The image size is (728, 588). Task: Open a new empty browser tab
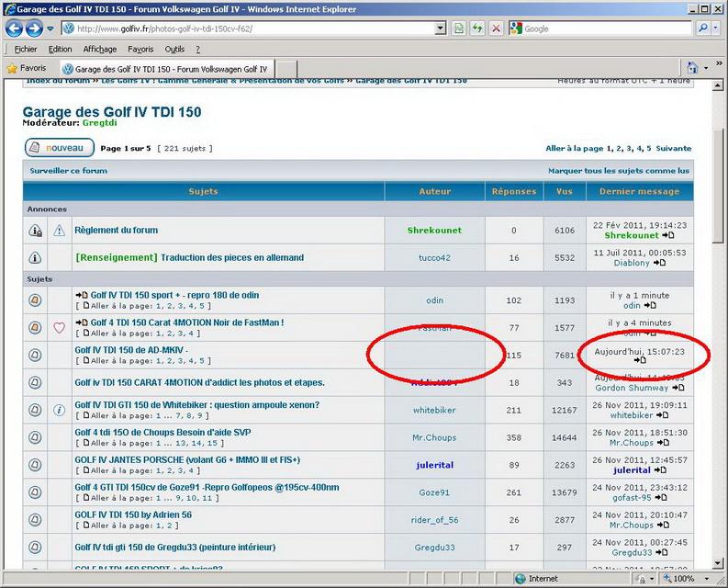pos(286,69)
